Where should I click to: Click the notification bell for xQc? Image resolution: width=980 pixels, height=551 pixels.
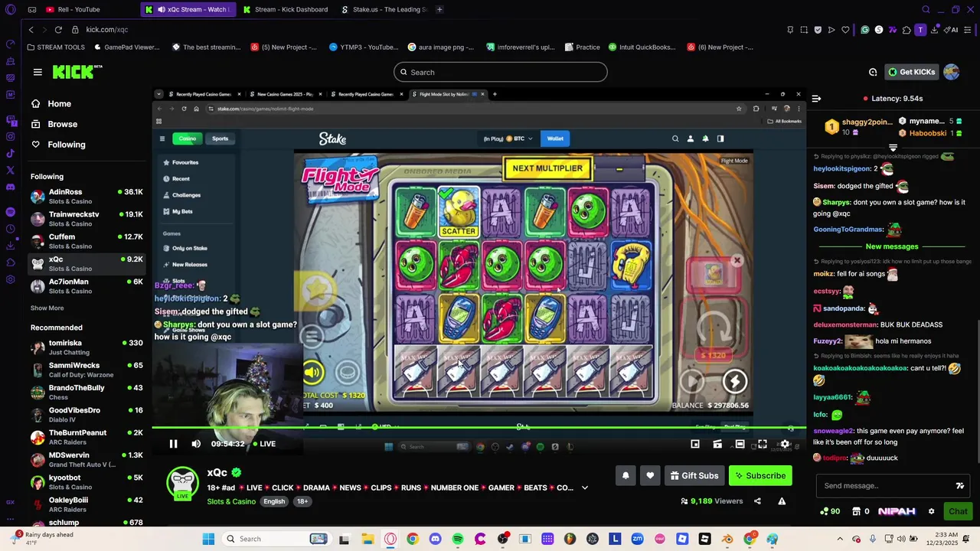point(626,475)
